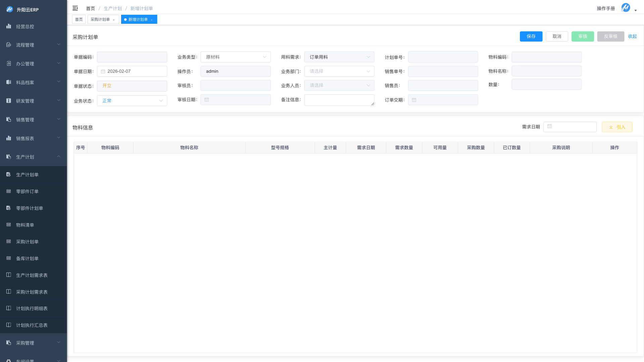Open the 业务类型 dropdown showing 原材料
The image size is (644, 362).
coord(235,57)
